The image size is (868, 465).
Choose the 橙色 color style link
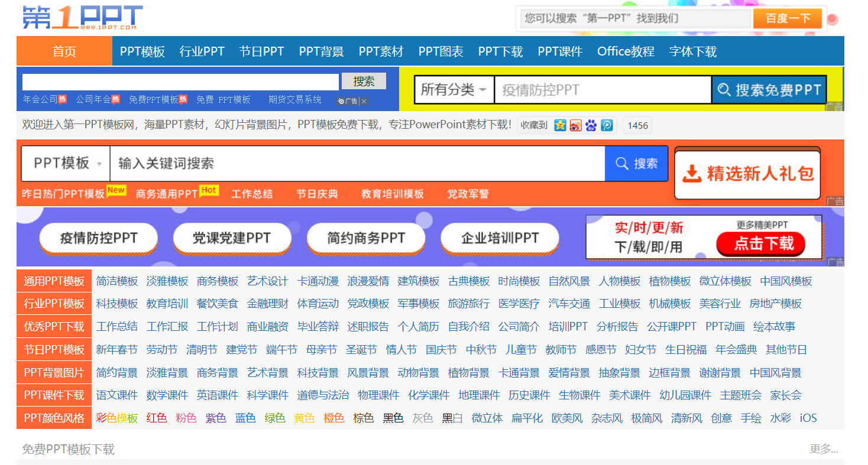(x=334, y=418)
